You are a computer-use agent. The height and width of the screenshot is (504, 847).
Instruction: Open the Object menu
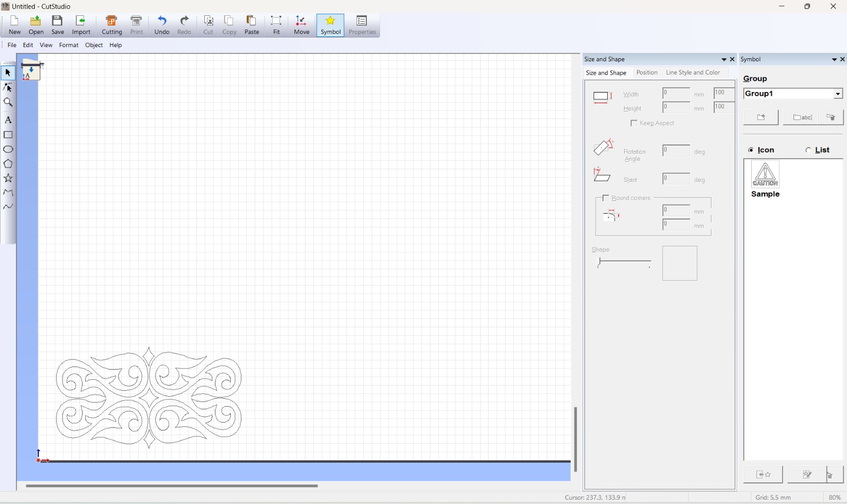(94, 45)
